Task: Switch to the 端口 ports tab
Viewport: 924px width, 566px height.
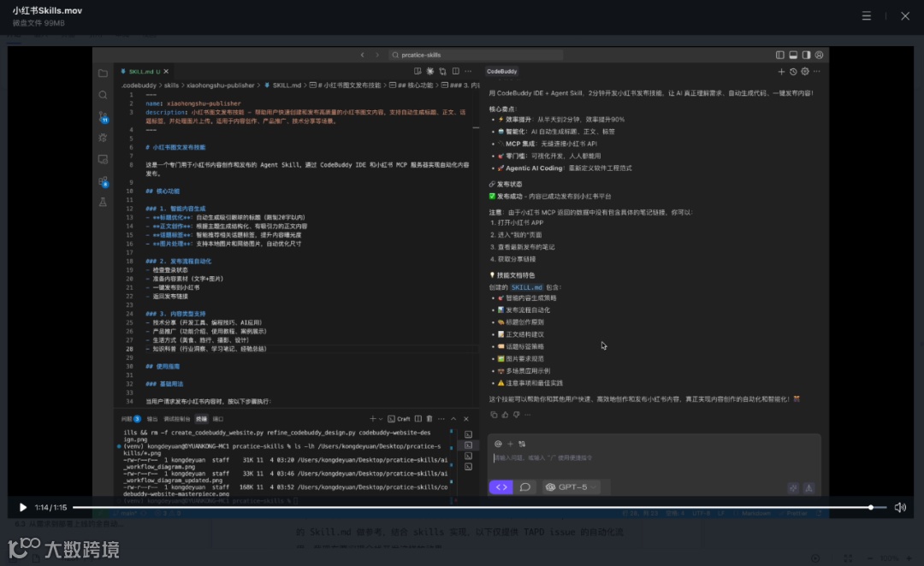Action: point(218,419)
